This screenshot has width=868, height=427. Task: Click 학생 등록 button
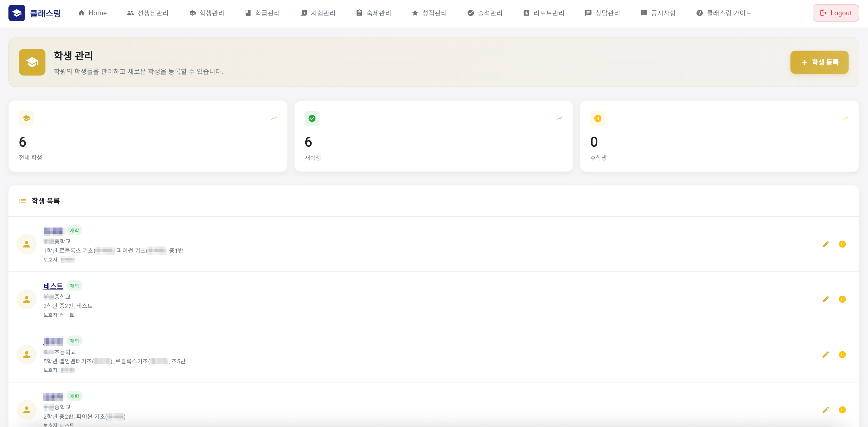pos(819,62)
